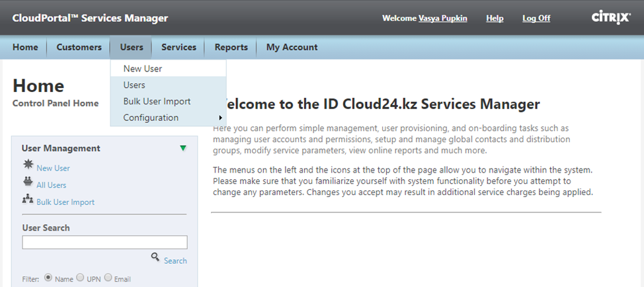Select the Name filter radio button
644x287 pixels.
(48, 278)
